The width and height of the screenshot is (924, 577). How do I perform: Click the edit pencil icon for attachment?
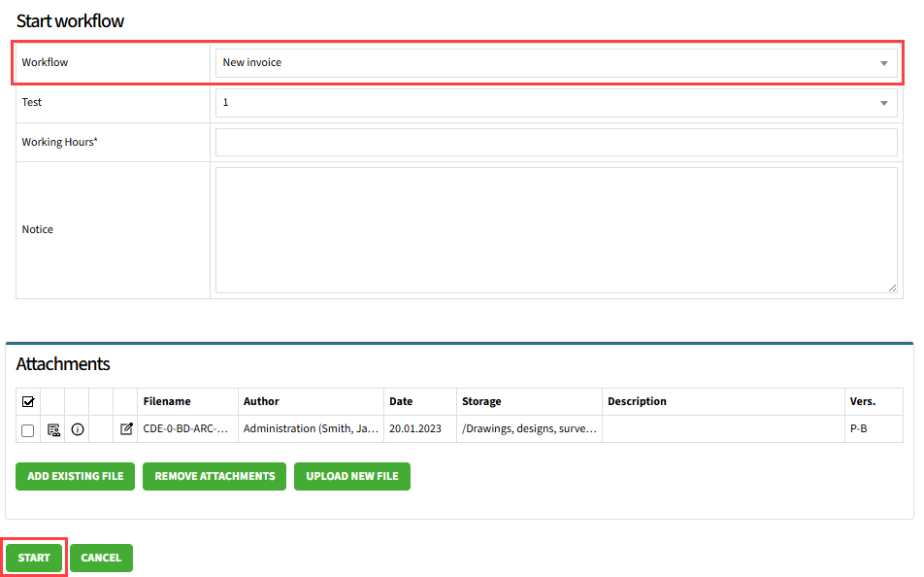click(x=125, y=429)
